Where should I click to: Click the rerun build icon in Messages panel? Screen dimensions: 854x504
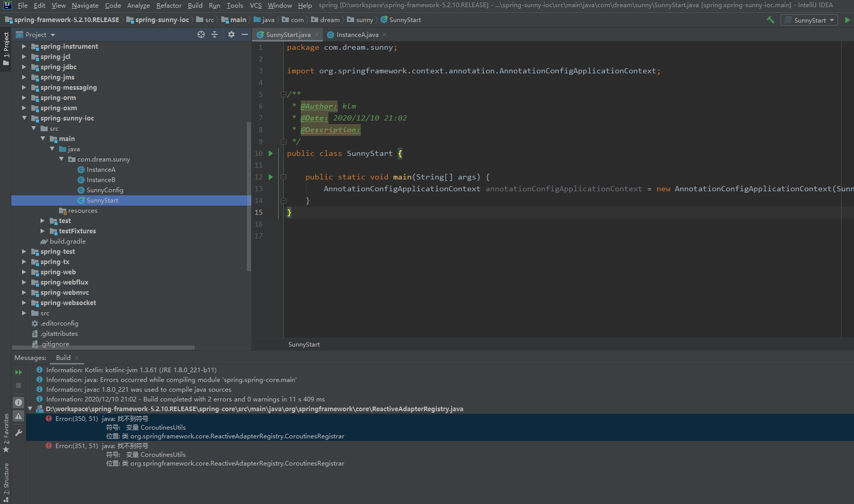[18, 372]
